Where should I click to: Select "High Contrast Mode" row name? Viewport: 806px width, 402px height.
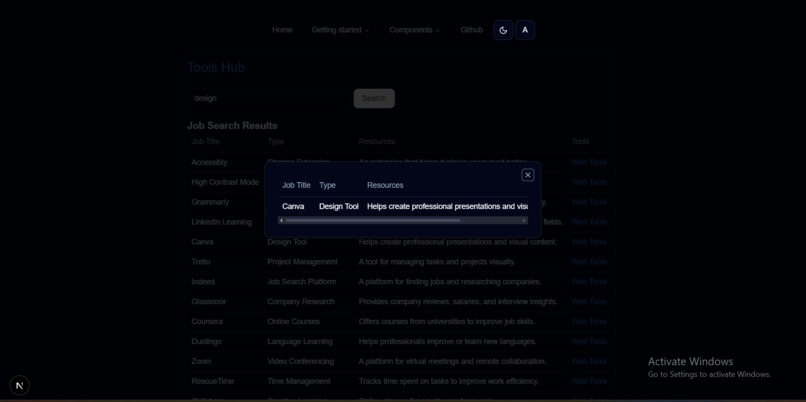[x=225, y=182]
